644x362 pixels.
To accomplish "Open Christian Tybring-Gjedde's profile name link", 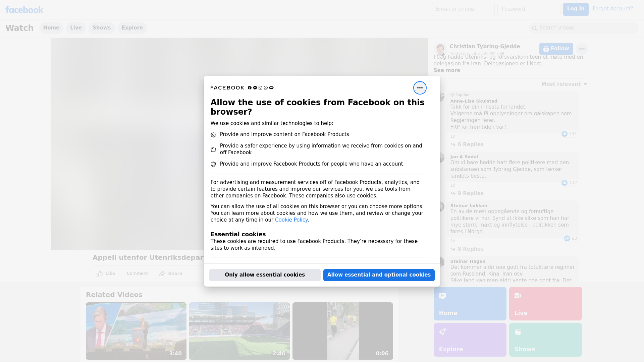I will coord(485,47).
